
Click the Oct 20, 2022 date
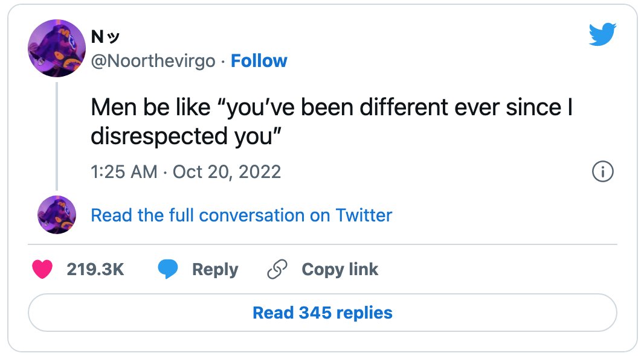227,171
